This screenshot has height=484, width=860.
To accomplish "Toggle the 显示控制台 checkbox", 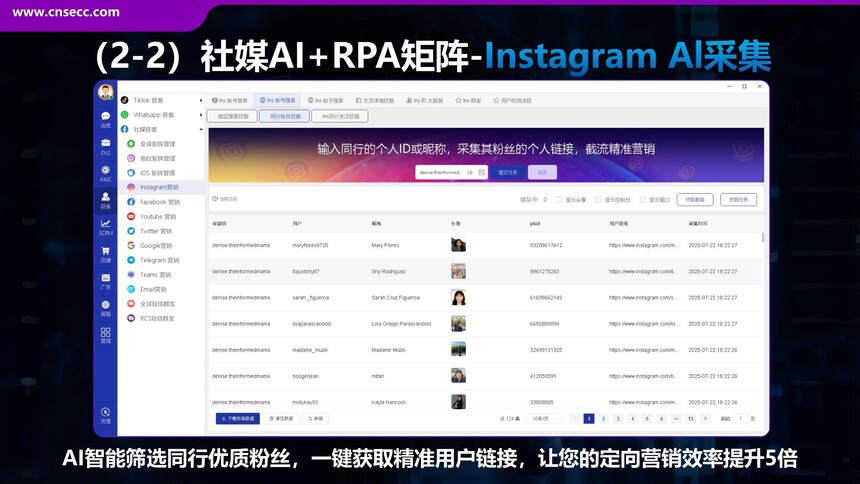I will pos(599,199).
